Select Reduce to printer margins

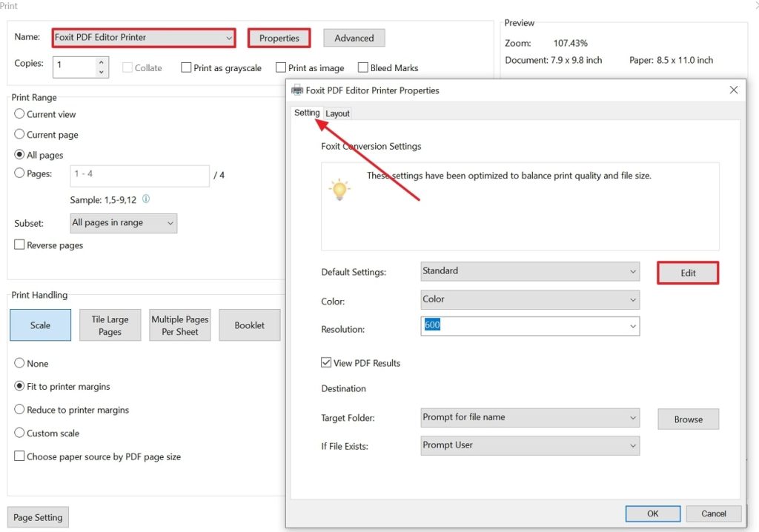tap(19, 409)
